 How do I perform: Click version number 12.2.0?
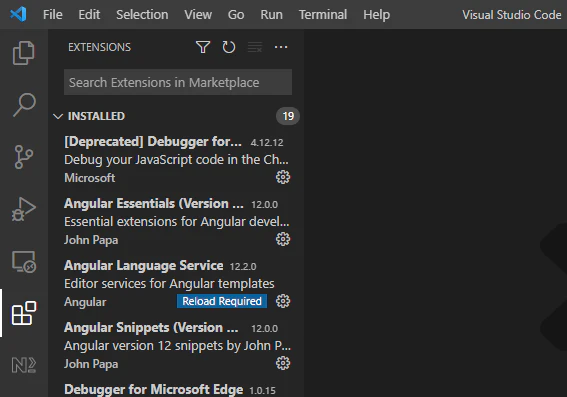click(243, 266)
